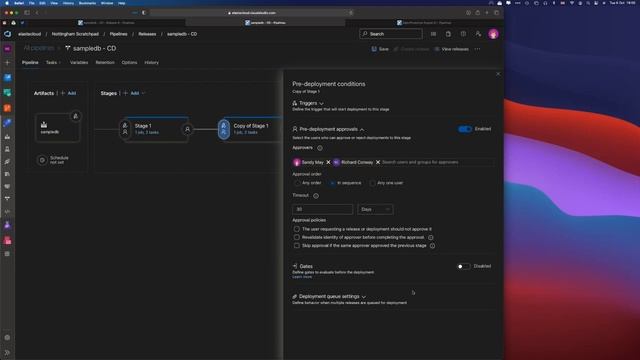Go to Nottingham Scratchpad breadcrumb
This screenshot has width=640, height=360.
(75, 34)
